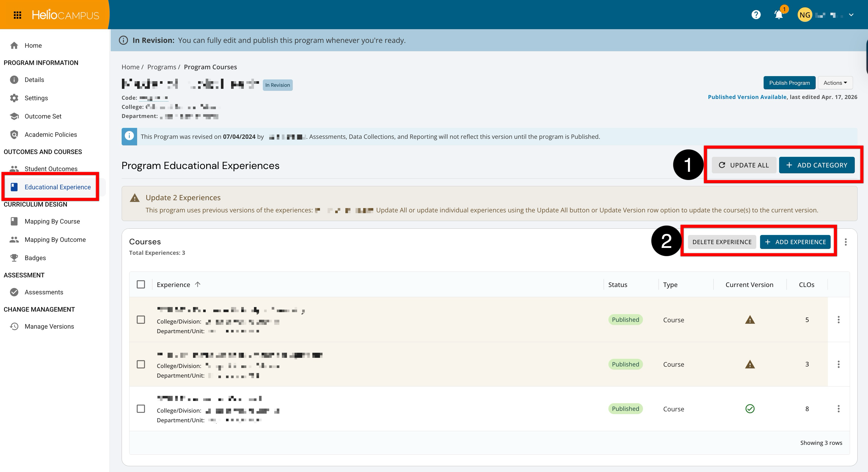The height and width of the screenshot is (472, 868).
Task: Click the Details info icon
Action: (x=14, y=80)
